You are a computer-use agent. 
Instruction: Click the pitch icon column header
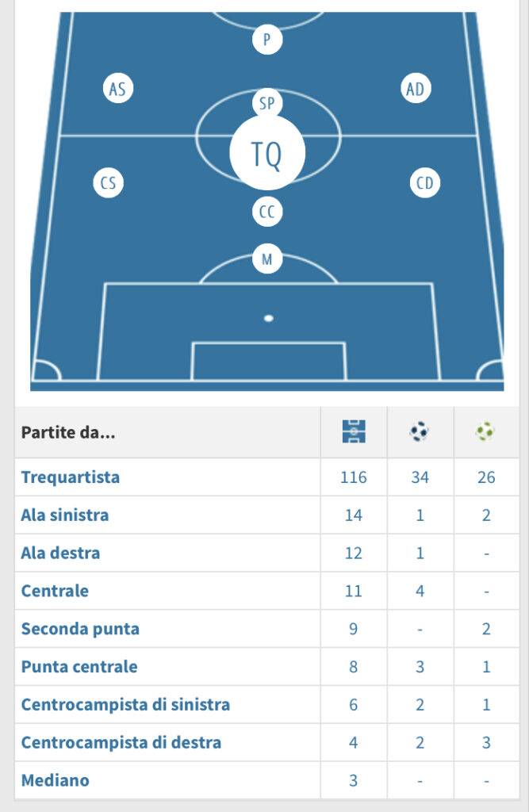point(353,432)
